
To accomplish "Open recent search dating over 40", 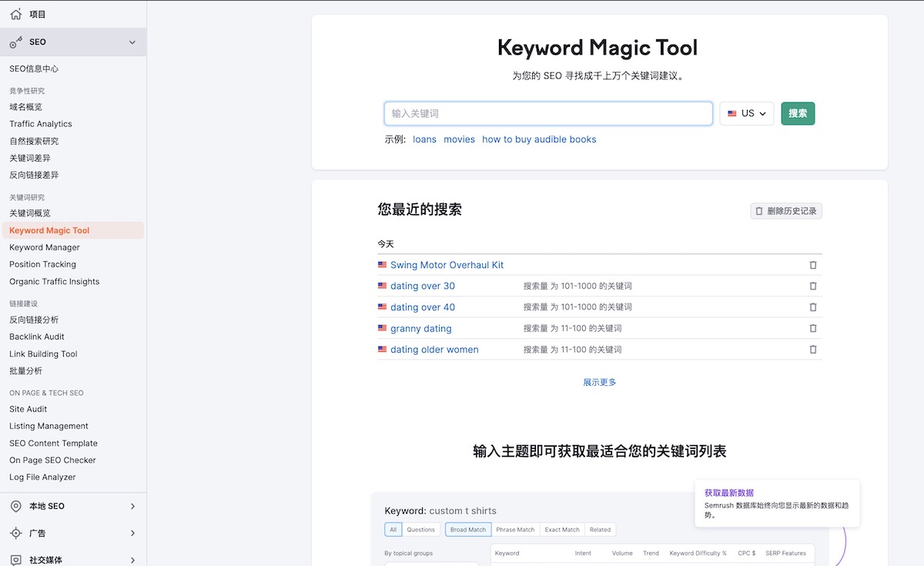I will coord(423,307).
